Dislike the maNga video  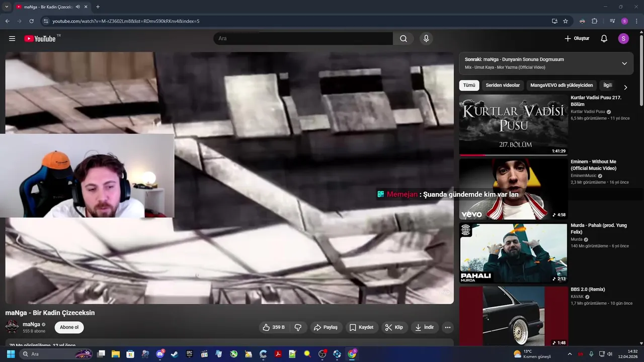pyautogui.click(x=298, y=327)
